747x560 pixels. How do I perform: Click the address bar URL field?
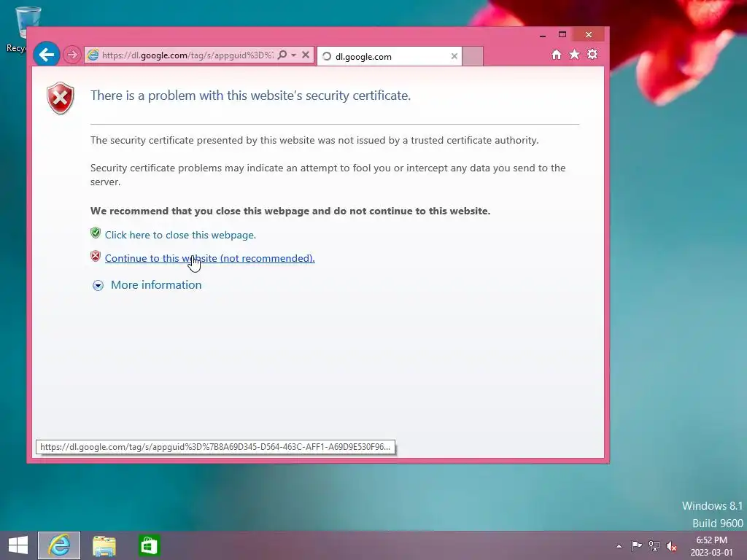coord(187,55)
